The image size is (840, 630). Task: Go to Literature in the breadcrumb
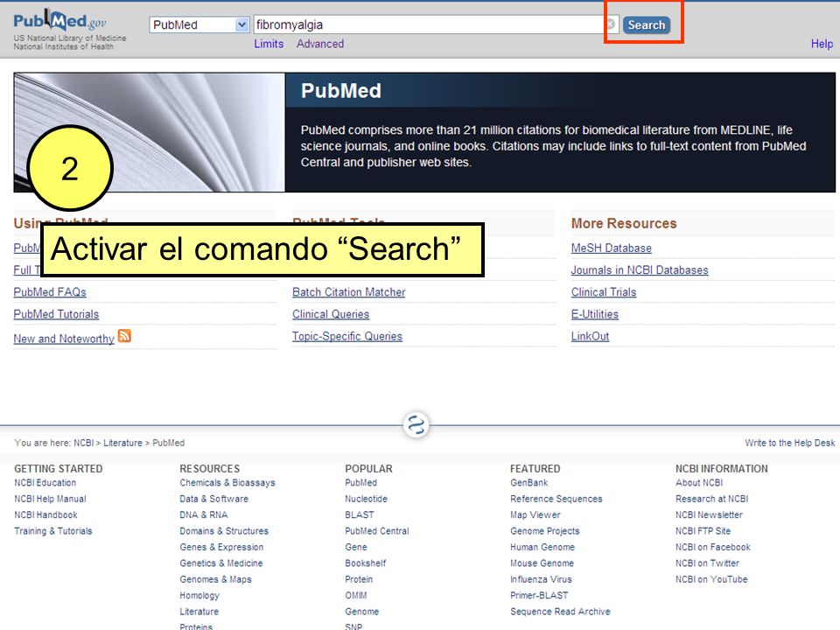[122, 443]
